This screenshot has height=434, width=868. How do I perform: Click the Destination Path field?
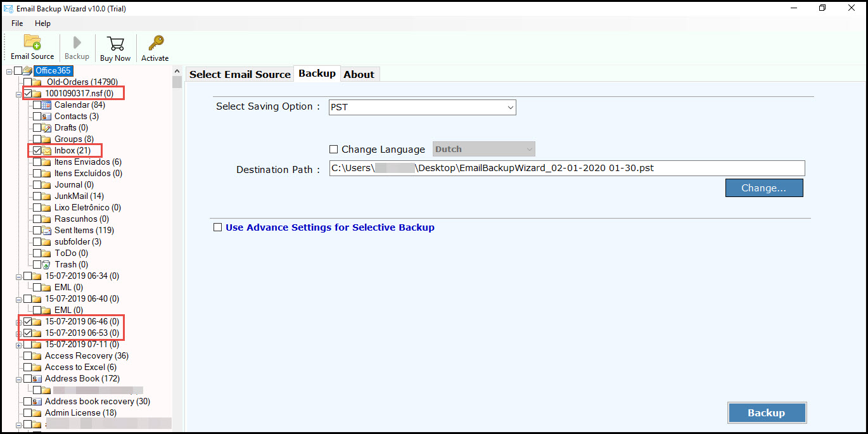coord(567,168)
